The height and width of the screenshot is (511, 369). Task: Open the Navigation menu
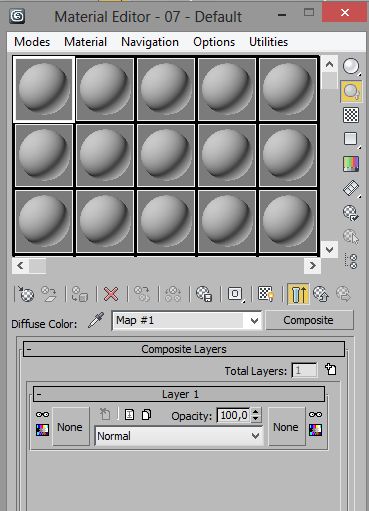click(150, 42)
